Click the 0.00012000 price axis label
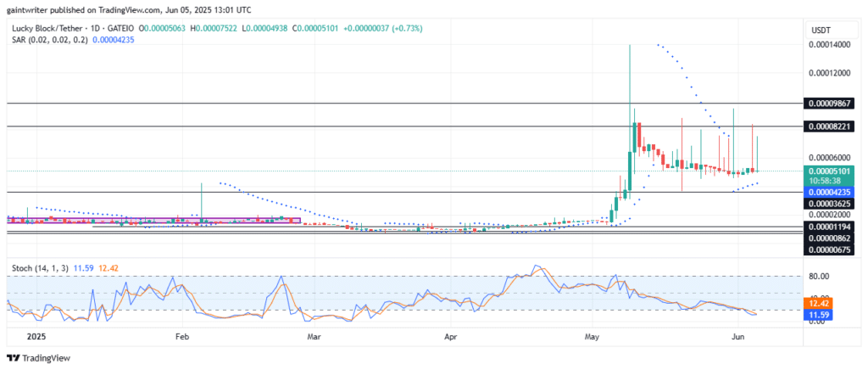868x370 pixels. pos(831,73)
